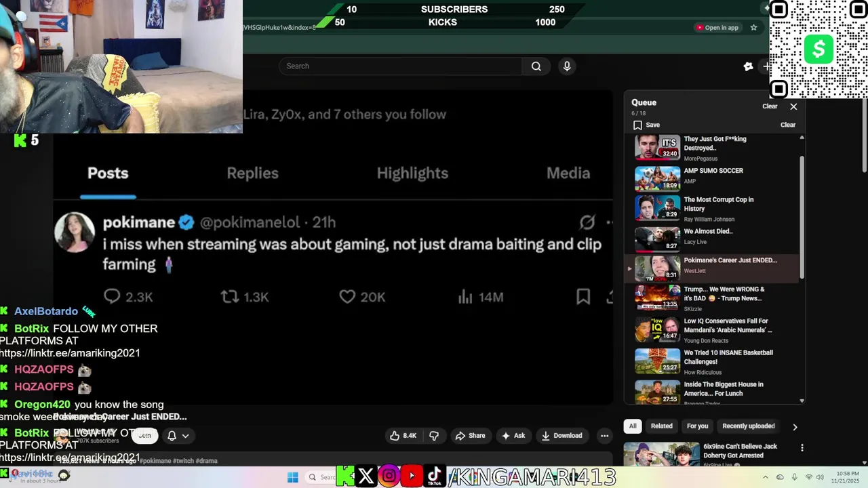Click the Young Don Reacts channel name

pyautogui.click(x=706, y=341)
